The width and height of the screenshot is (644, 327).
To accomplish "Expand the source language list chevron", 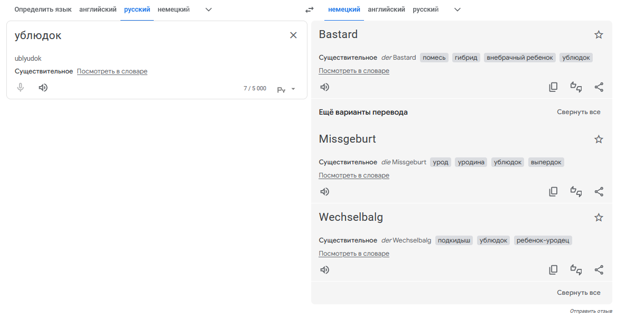I will (209, 10).
